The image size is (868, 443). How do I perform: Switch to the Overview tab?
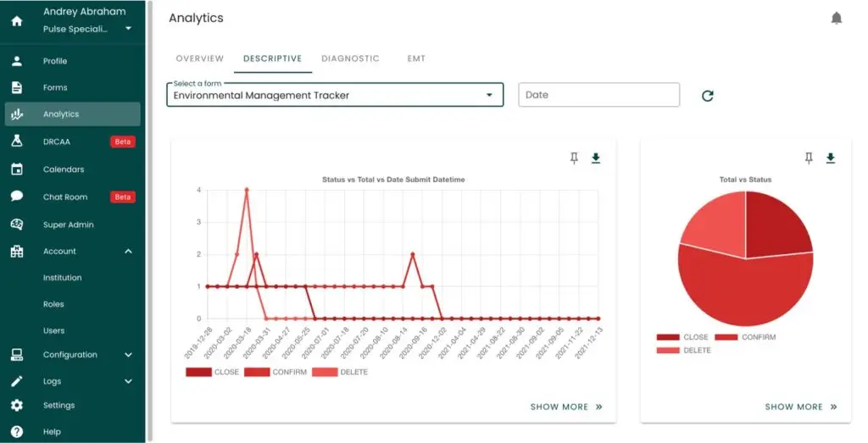click(199, 59)
